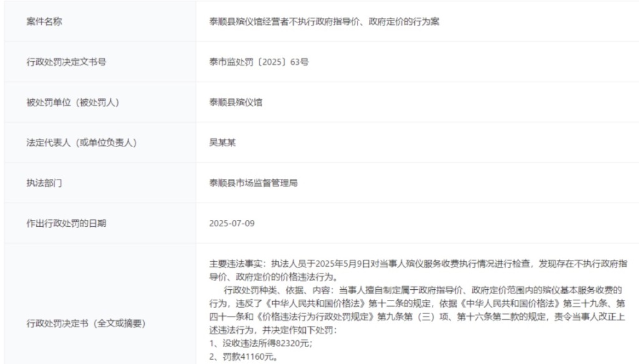Viewport: 639px width, 364px height.
Task: Click the line 1、没收违法所得82320元；
Action: click(261, 343)
